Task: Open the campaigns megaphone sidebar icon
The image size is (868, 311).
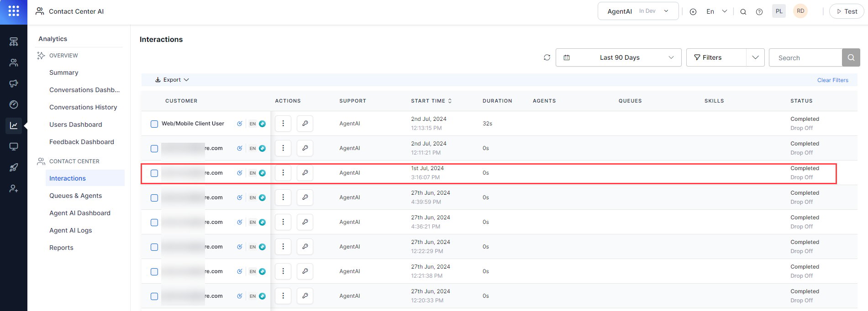Action: pos(14,84)
